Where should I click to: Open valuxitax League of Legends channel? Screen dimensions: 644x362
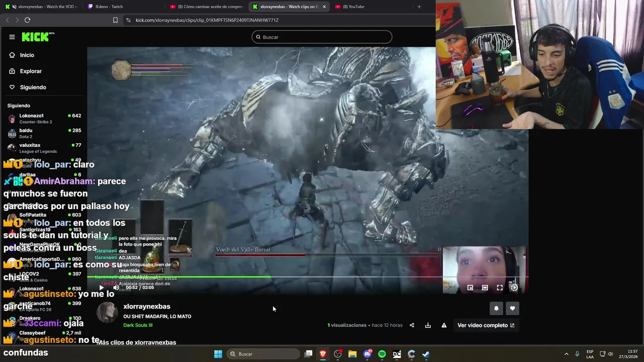pyautogui.click(x=44, y=148)
